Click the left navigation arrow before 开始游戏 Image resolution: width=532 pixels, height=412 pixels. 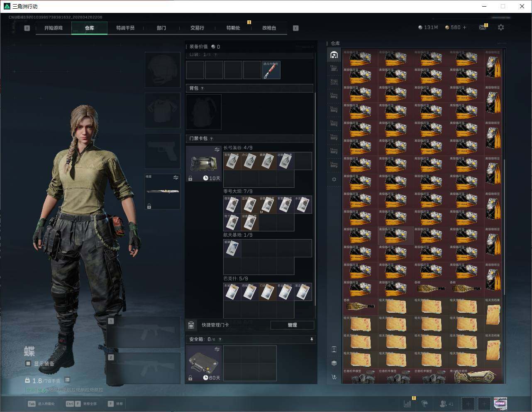pos(27,28)
